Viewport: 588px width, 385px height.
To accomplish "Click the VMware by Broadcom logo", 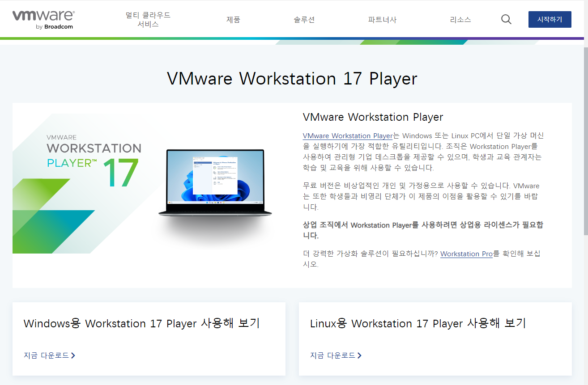I will tap(43, 20).
